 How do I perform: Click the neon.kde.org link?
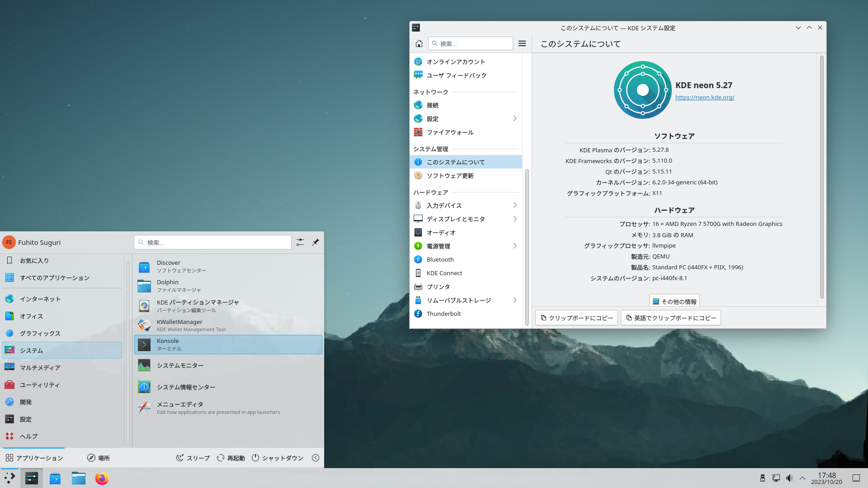(704, 97)
